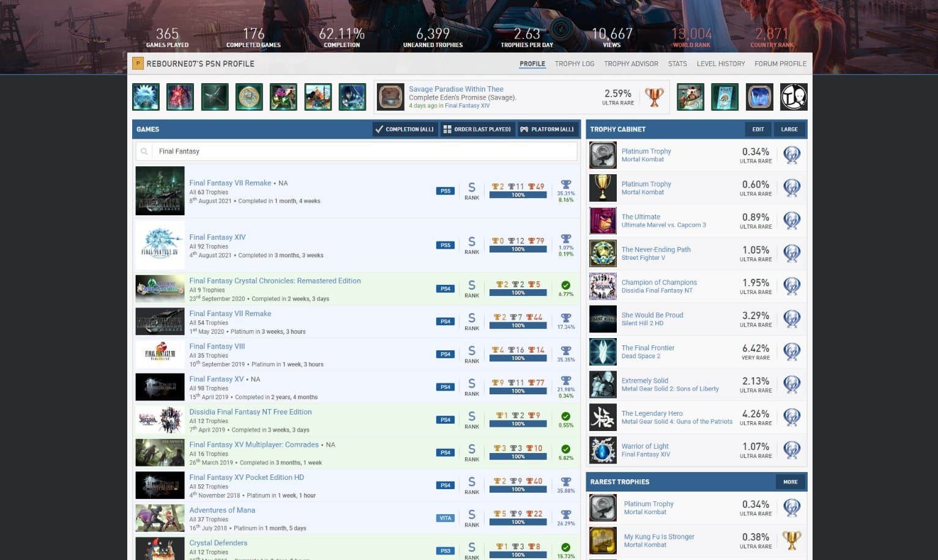Click platinum trophy icon for The Ultimate cabinet entry

792,221
